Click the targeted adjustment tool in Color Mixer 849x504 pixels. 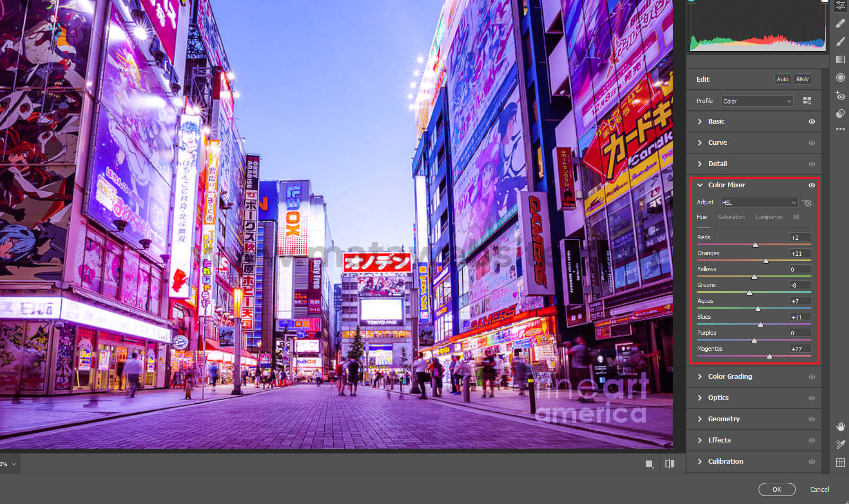(807, 203)
